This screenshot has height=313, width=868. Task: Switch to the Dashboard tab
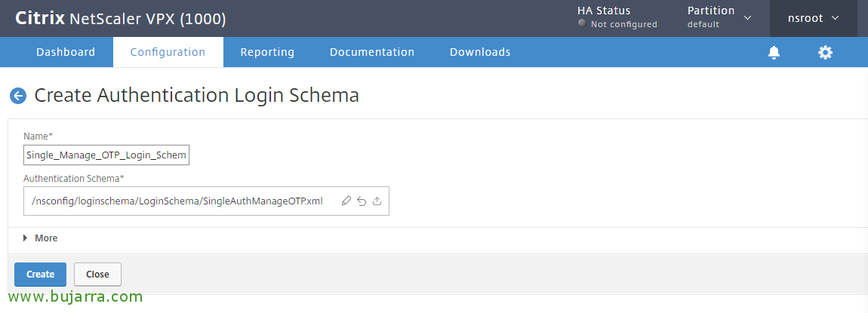click(x=66, y=52)
